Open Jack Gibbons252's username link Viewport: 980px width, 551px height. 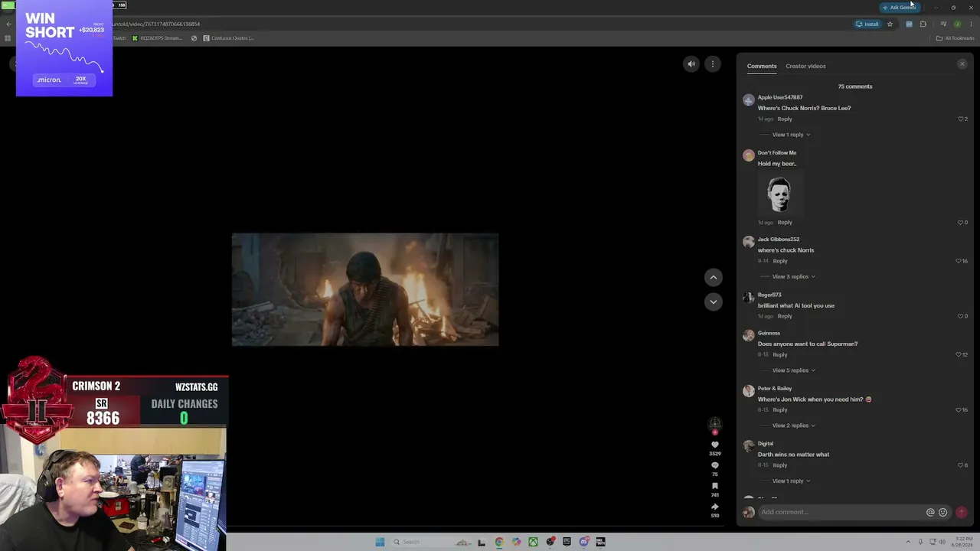coord(779,240)
